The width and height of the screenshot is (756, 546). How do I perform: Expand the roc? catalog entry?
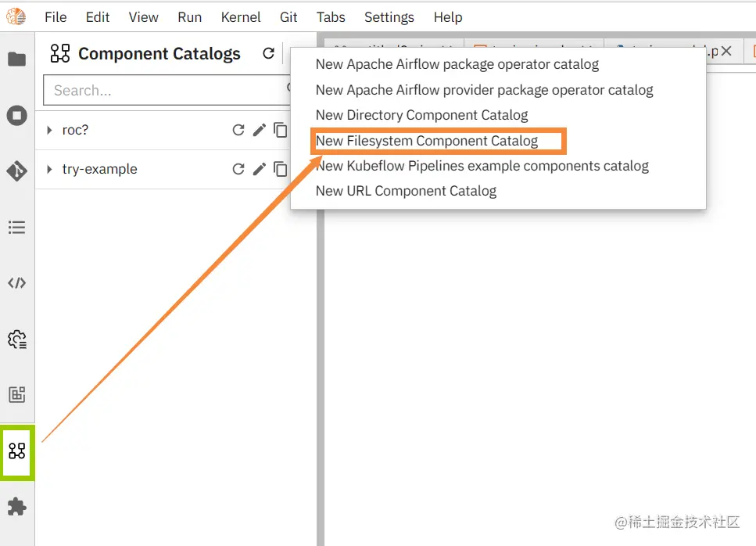point(50,130)
